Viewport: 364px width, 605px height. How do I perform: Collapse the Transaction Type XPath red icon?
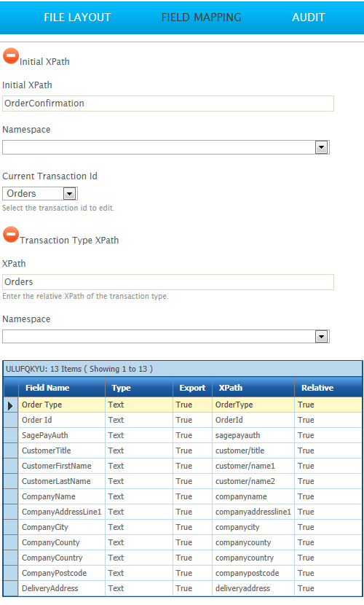(x=11, y=235)
